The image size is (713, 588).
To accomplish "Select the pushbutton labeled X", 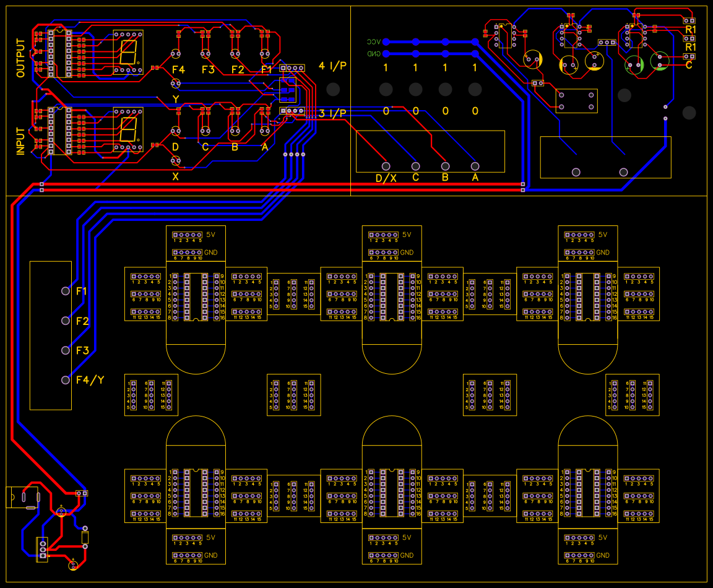I will coord(175,160).
